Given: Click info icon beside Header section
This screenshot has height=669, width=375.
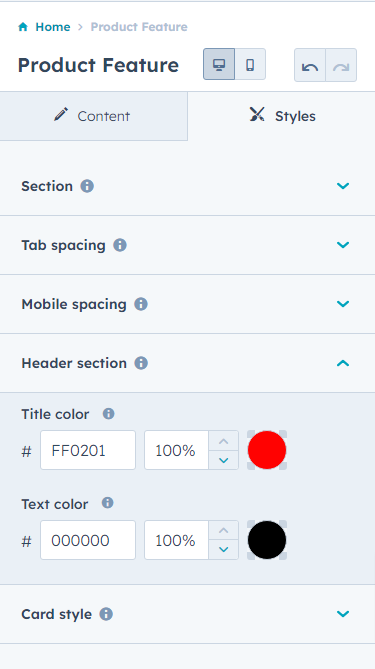Looking at the screenshot, I should (141, 363).
